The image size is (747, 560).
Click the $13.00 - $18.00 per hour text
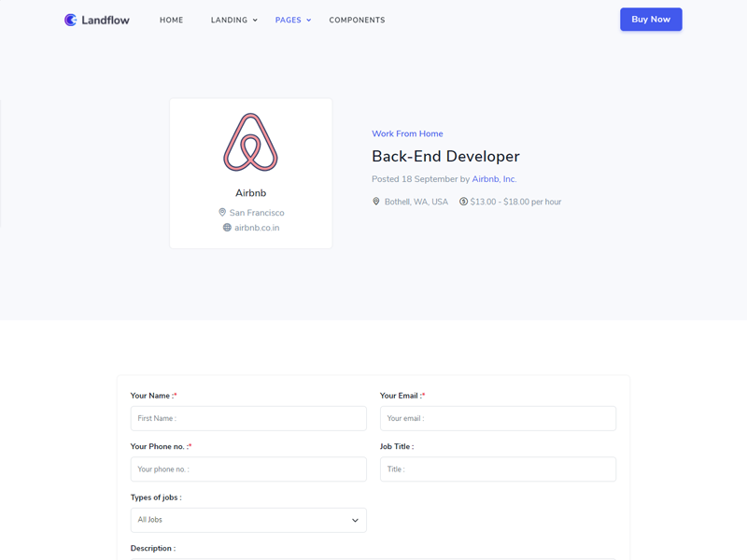pos(515,202)
